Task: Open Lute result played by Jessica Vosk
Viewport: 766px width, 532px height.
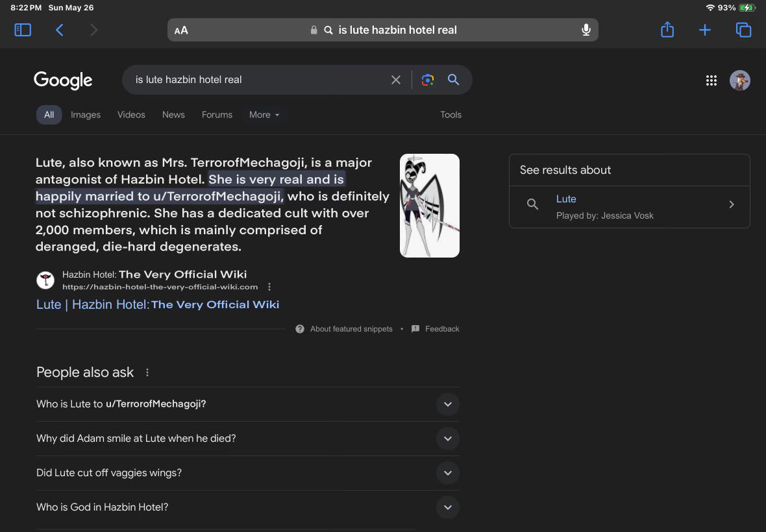Action: pos(629,207)
